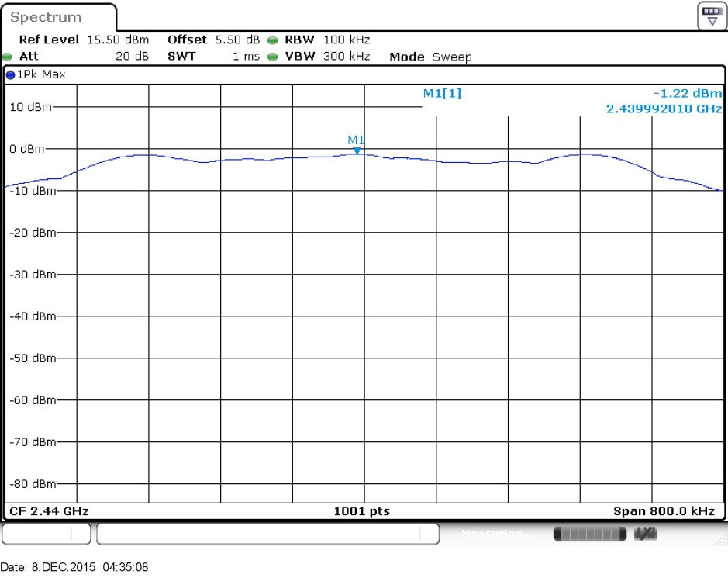Click the LXI status icon

pos(646,534)
